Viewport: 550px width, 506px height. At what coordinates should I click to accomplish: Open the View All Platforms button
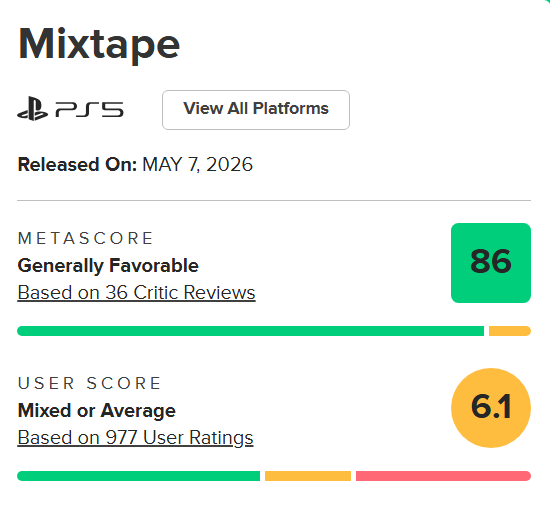pyautogui.click(x=256, y=110)
